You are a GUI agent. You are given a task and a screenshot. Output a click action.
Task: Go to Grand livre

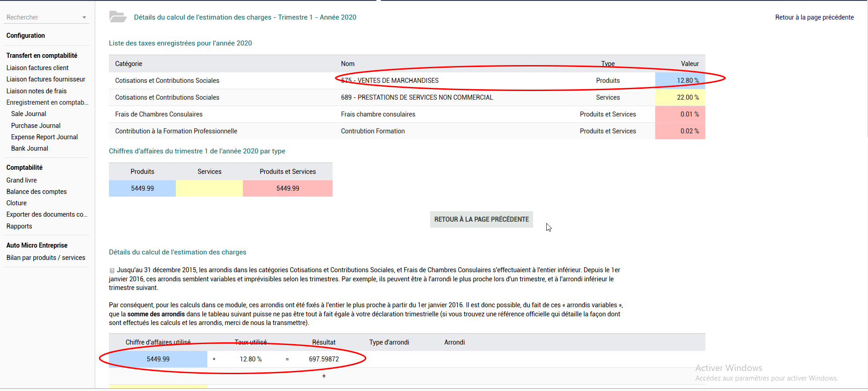pos(21,180)
